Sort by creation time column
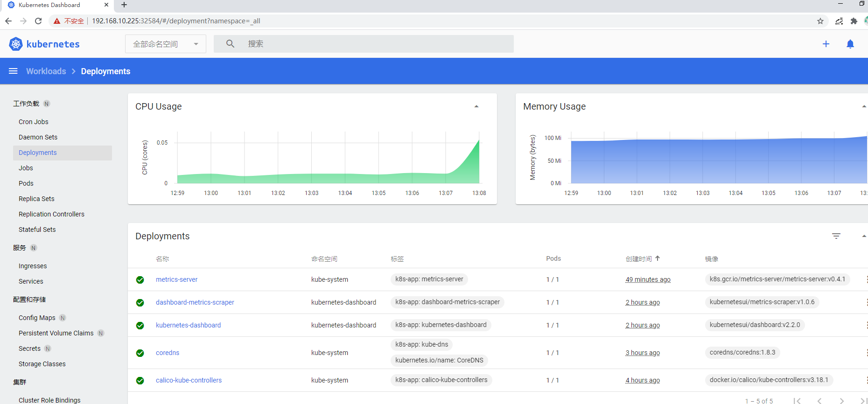The image size is (868, 404). (x=643, y=258)
